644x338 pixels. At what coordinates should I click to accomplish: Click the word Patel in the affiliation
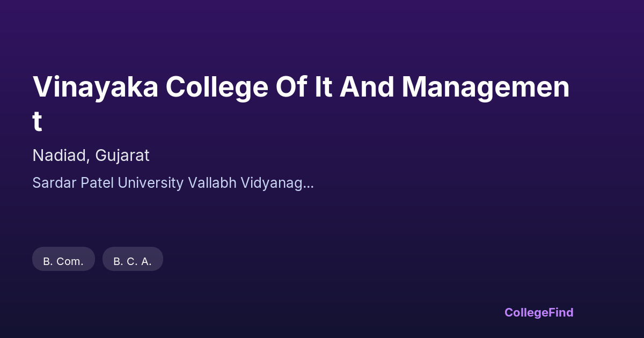tap(97, 183)
